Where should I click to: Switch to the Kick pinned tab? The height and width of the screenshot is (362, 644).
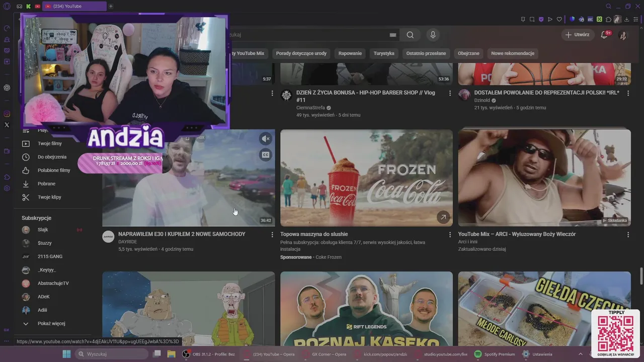tap(28, 6)
